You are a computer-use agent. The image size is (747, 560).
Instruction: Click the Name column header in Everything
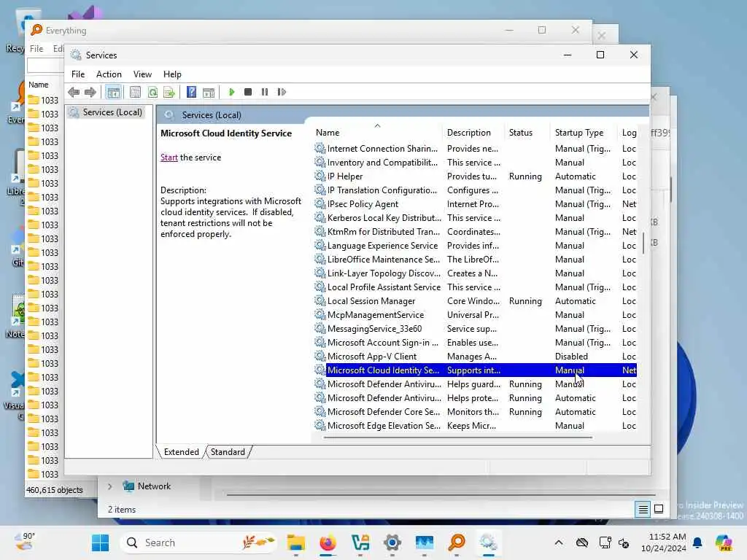click(39, 85)
